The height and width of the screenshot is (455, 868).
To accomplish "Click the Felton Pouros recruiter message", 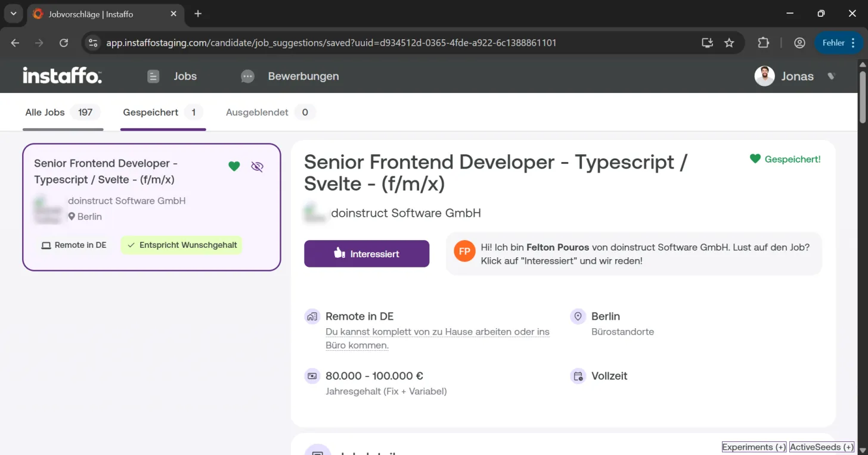I will (634, 254).
